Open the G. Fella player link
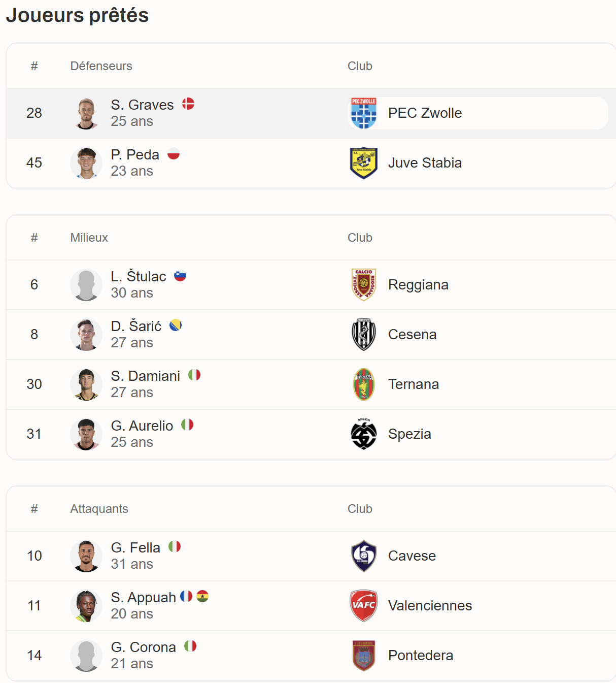Image resolution: width=616 pixels, height=683 pixels. click(x=135, y=548)
